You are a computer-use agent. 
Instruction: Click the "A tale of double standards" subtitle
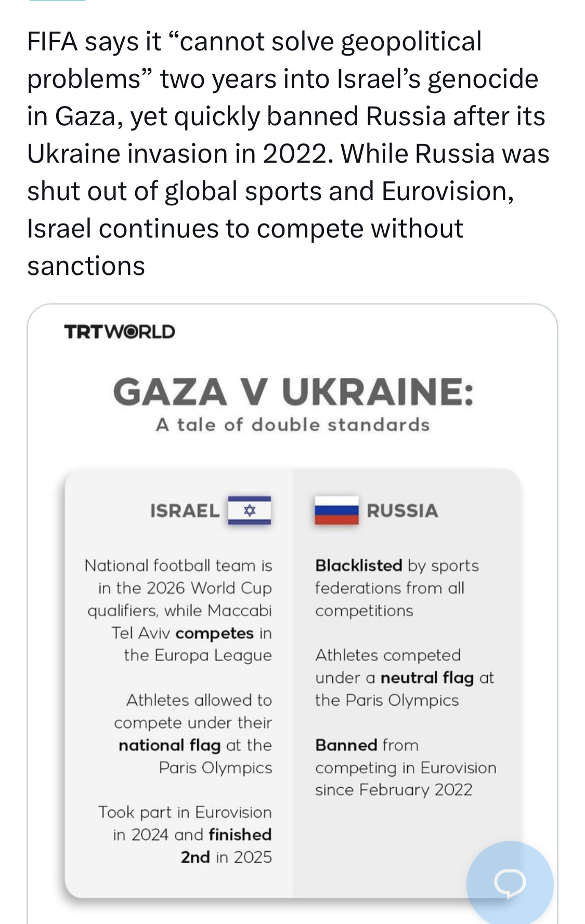[x=293, y=425]
